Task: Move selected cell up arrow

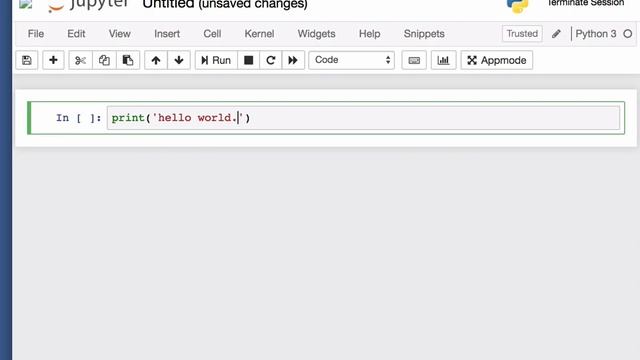Action: (x=156, y=60)
